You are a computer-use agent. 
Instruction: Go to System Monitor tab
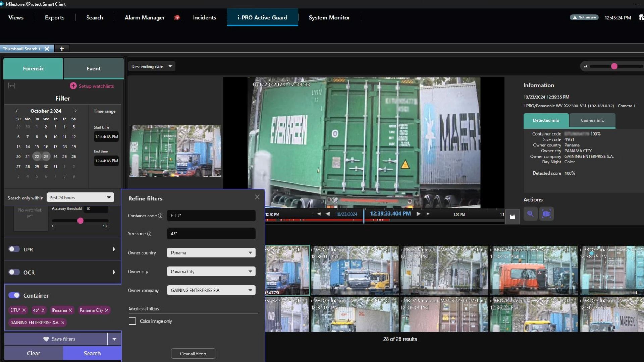coord(329,17)
